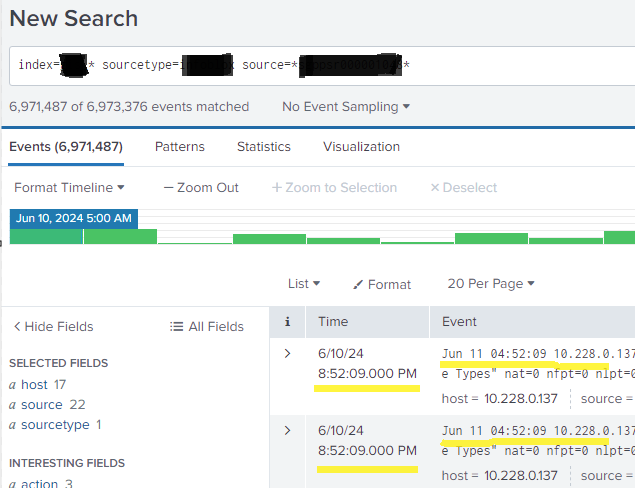The image size is (636, 488).
Task: Zoom out the timeline
Action: point(201,187)
